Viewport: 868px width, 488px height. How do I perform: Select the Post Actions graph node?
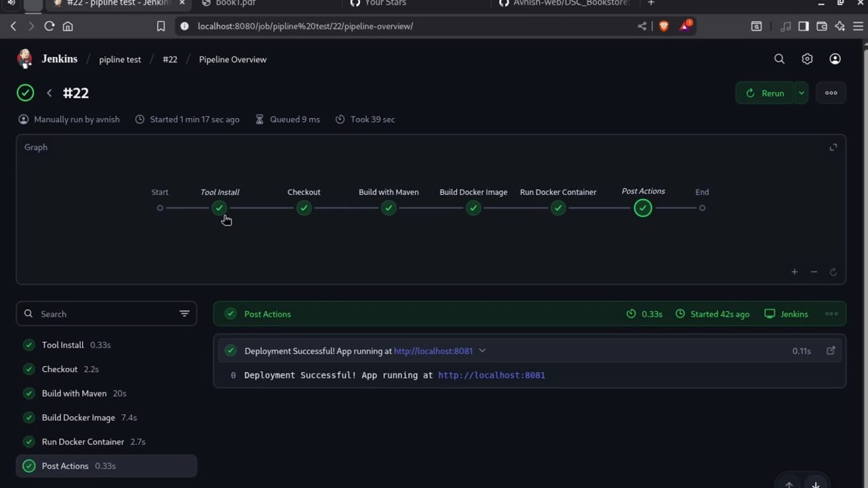coord(643,208)
